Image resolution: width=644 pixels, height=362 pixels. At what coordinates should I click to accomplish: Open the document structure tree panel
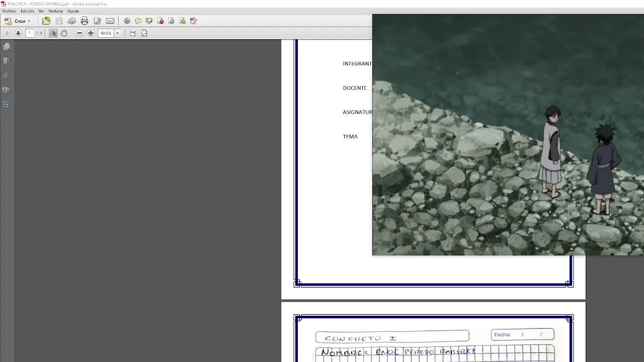tap(7, 105)
